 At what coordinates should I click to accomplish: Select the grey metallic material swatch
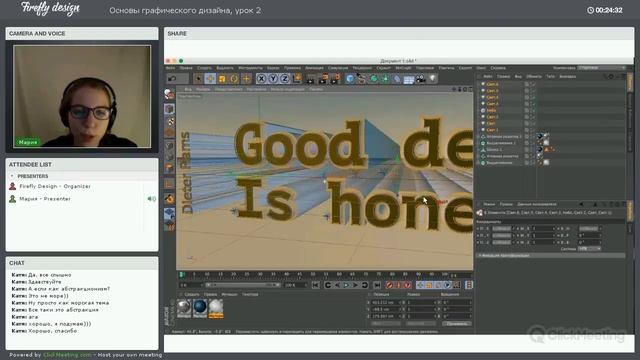(x=184, y=307)
